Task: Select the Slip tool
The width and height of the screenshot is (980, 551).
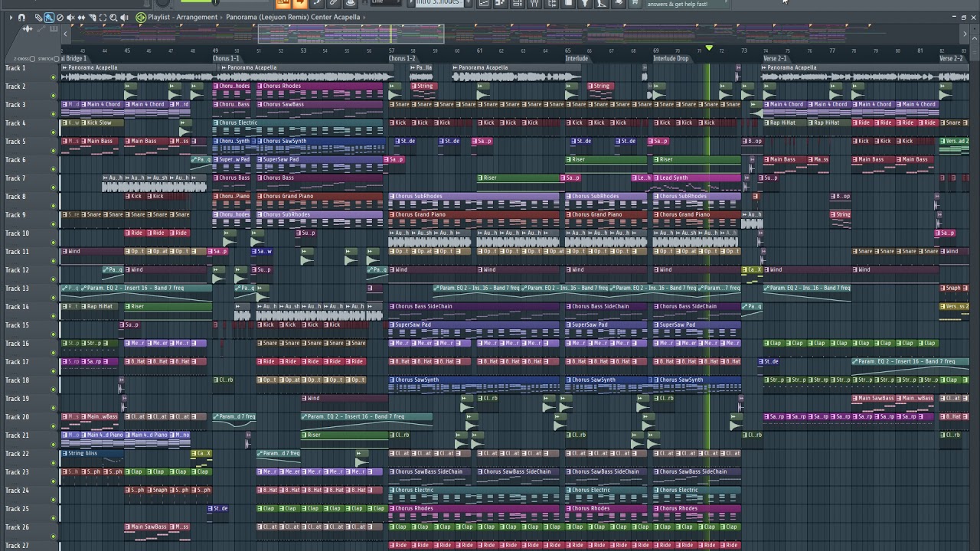Action: tap(81, 17)
